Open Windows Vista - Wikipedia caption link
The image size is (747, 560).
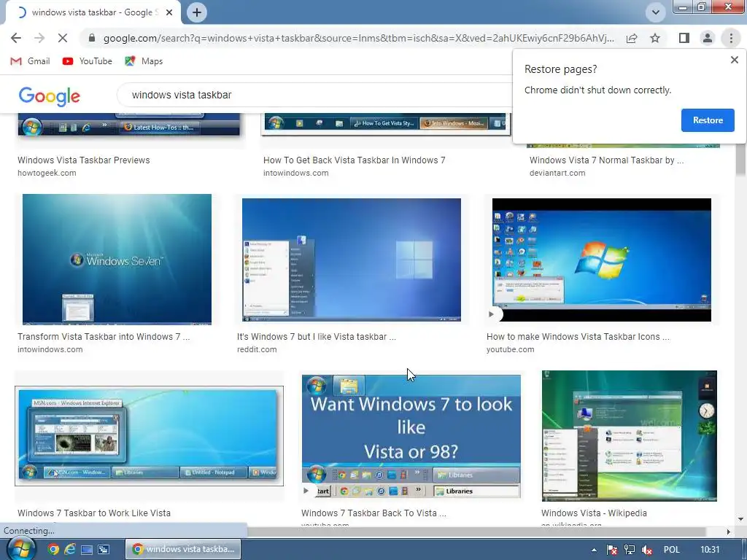click(594, 513)
